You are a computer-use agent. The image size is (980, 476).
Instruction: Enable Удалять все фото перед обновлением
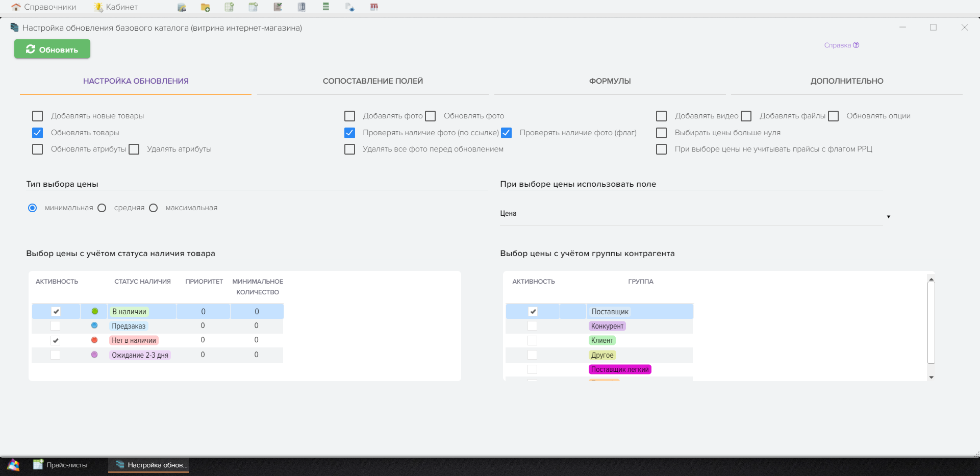349,149
